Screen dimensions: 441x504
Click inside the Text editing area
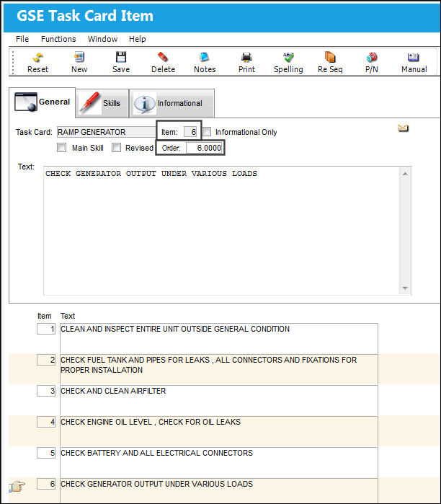click(x=222, y=231)
